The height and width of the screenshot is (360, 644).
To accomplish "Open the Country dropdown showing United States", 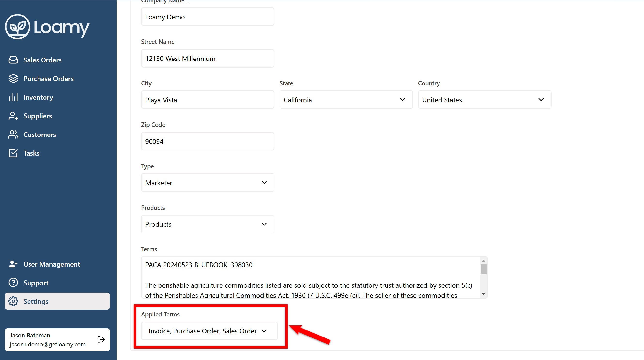I will [485, 100].
